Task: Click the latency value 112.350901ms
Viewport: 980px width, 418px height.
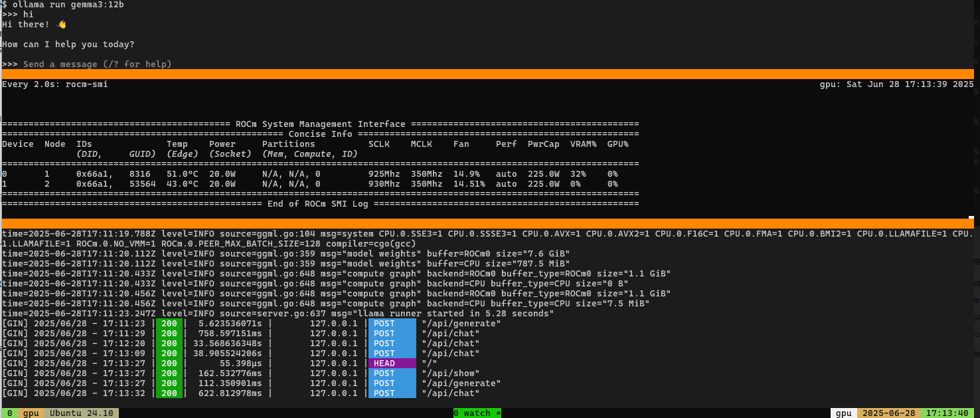Action: click(x=230, y=383)
